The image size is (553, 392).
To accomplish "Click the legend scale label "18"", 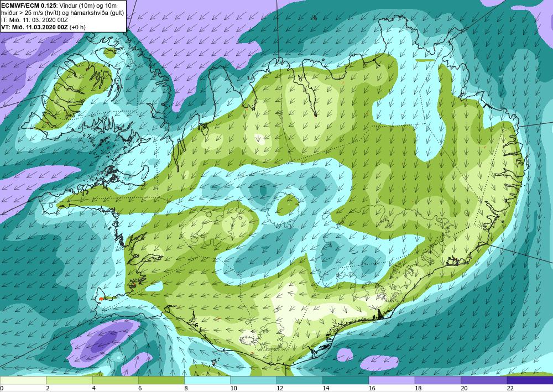I will [418, 388].
